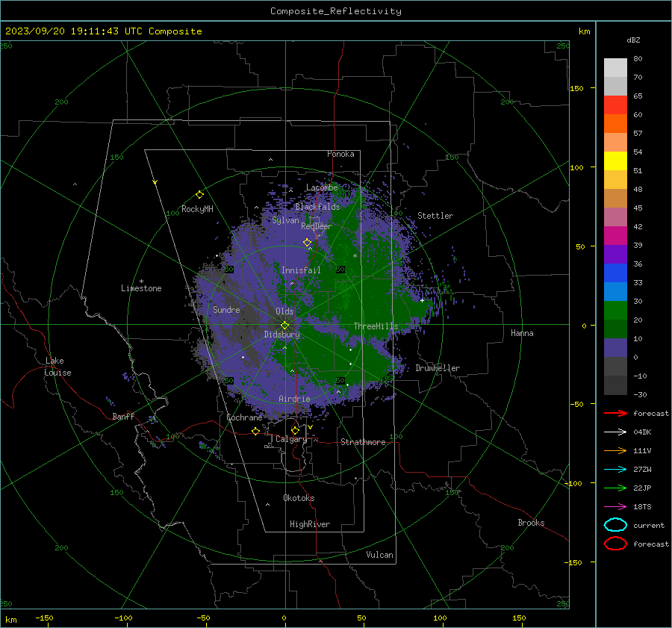Click the Drumheller town label

438,368
